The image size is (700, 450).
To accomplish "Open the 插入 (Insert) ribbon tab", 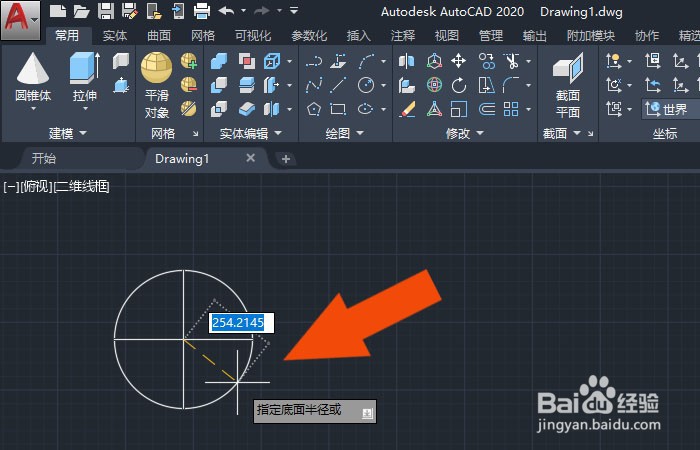I will point(359,36).
